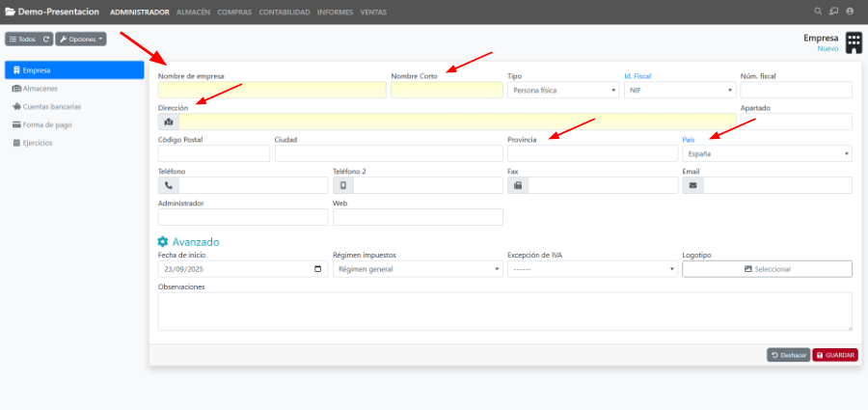
Task: Click the map icon beside Dirección field
Action: click(x=169, y=122)
